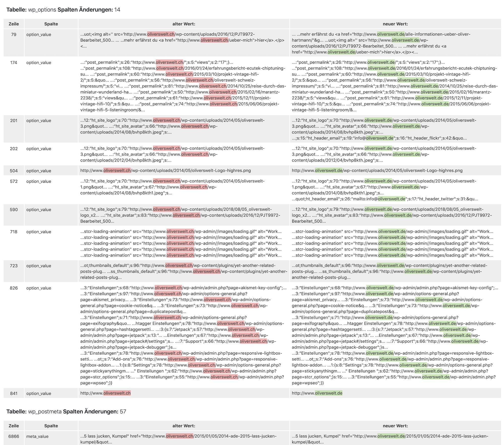This screenshot has height=445, width=504.
Task: Click row number 504 cell
Action: 14,171
